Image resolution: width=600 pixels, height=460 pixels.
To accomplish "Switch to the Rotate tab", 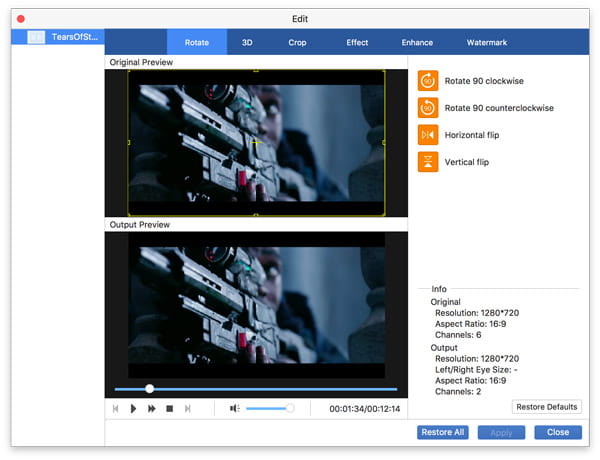I will 197,42.
